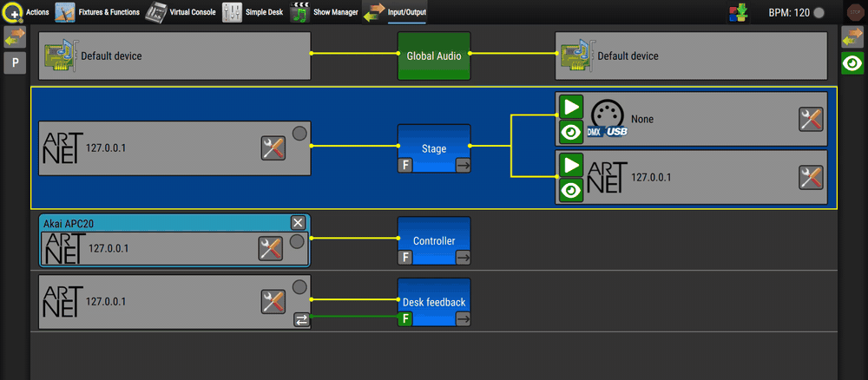Open the left input-panel arrows icon
Image resolution: width=868 pixels, height=380 pixels.
tap(15, 38)
